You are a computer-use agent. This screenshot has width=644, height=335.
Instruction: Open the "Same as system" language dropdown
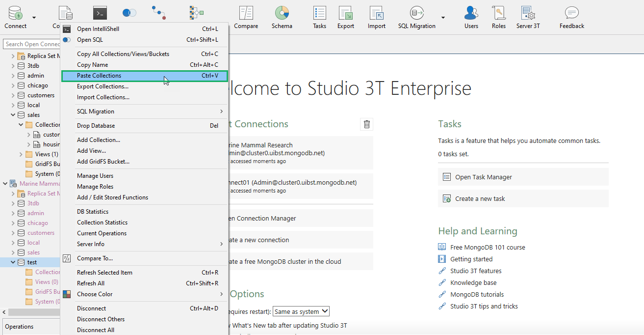(x=301, y=311)
